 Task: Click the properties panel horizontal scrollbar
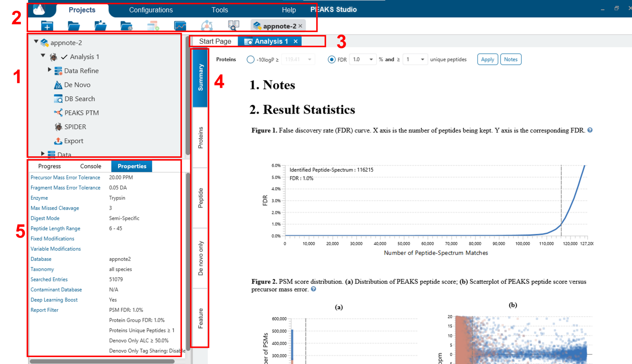[x=102, y=361]
